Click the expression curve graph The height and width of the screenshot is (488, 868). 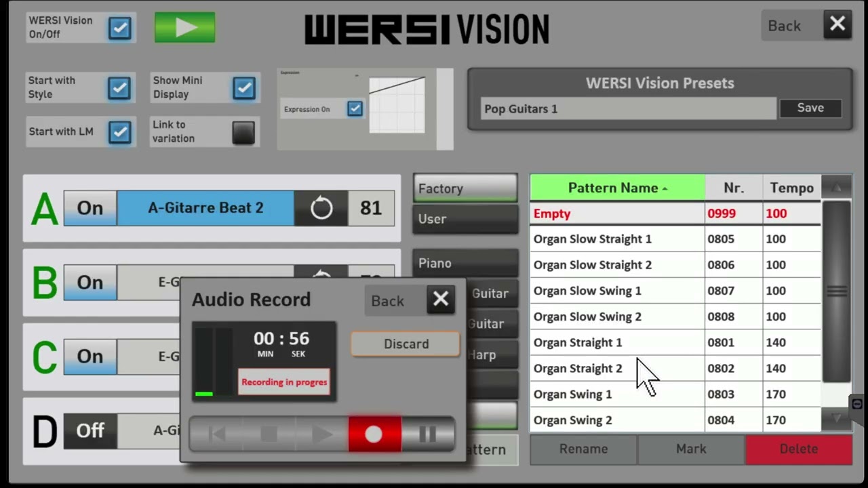[x=397, y=104]
